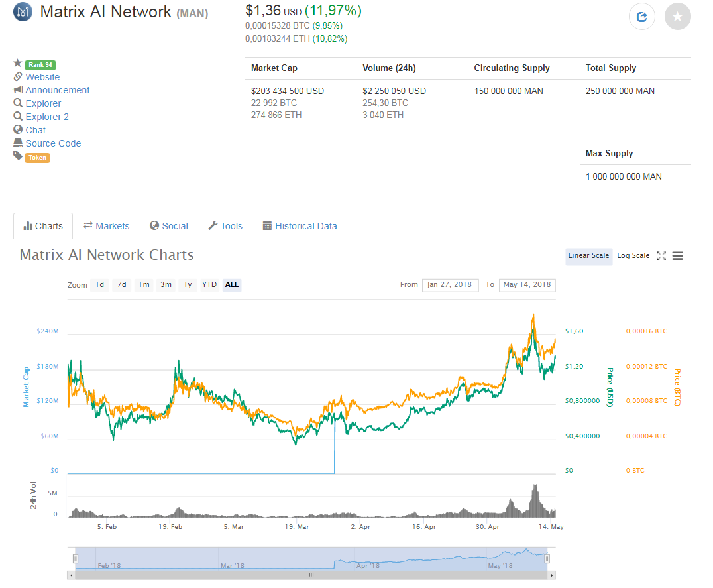Click the megaphone icon beside Announcement
Viewport: 713px width, 588px height.
click(x=18, y=89)
